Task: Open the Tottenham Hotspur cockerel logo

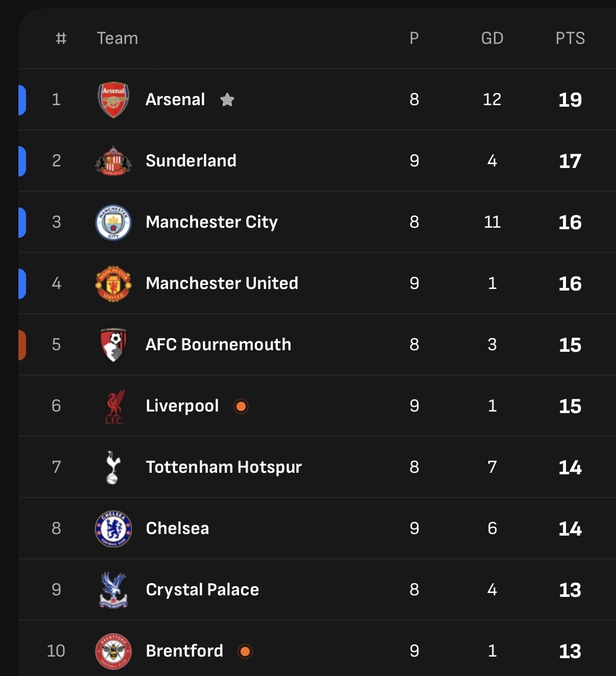Action: (x=112, y=467)
